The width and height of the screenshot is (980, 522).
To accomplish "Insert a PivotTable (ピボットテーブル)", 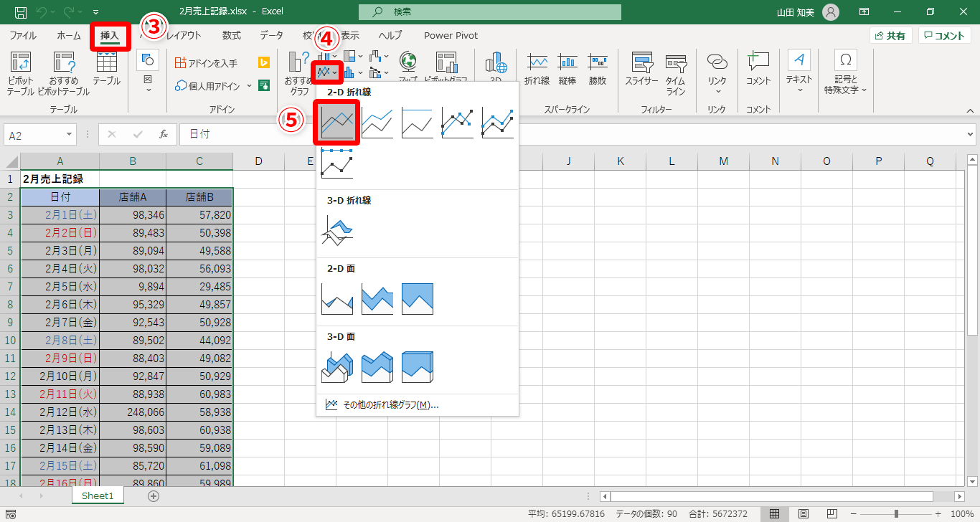I will click(21, 75).
